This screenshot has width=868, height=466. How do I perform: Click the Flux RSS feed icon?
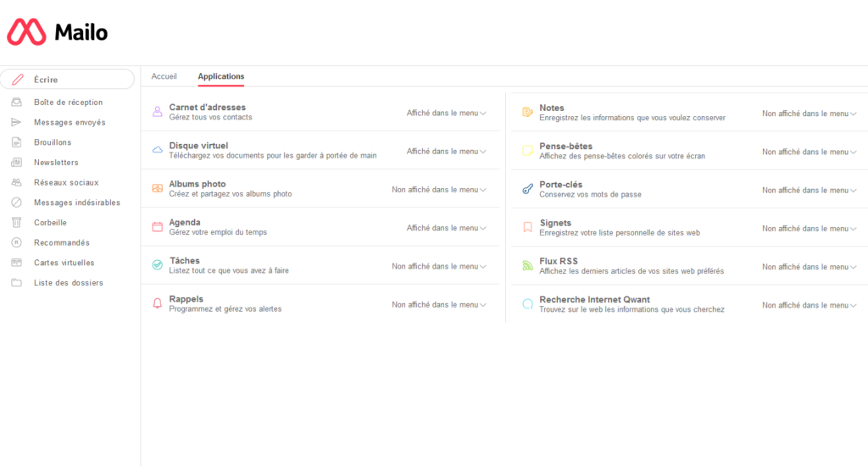point(527,266)
